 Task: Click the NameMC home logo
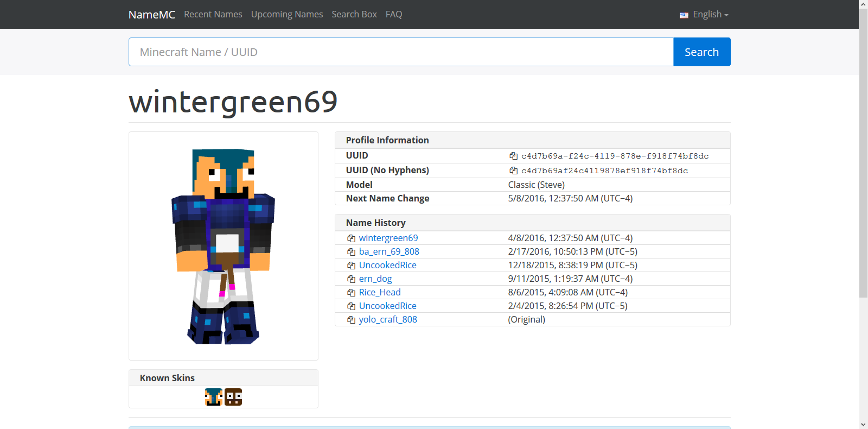151,15
